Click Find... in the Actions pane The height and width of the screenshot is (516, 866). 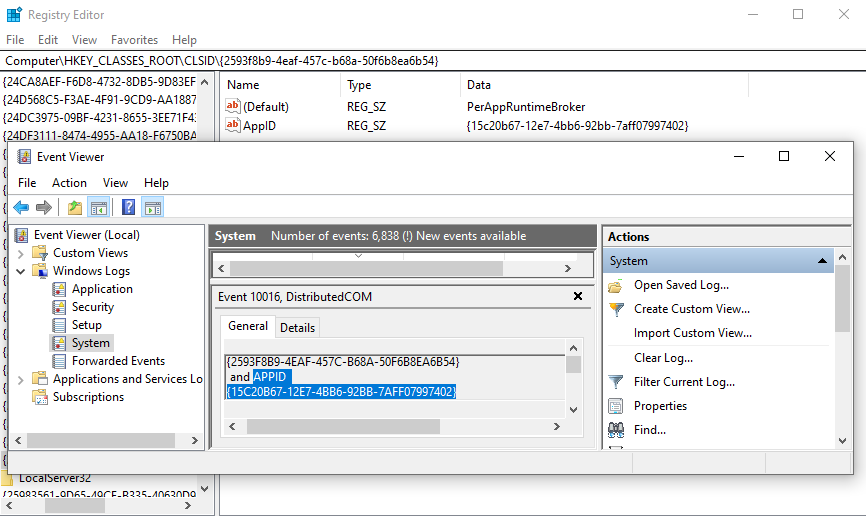pos(650,430)
